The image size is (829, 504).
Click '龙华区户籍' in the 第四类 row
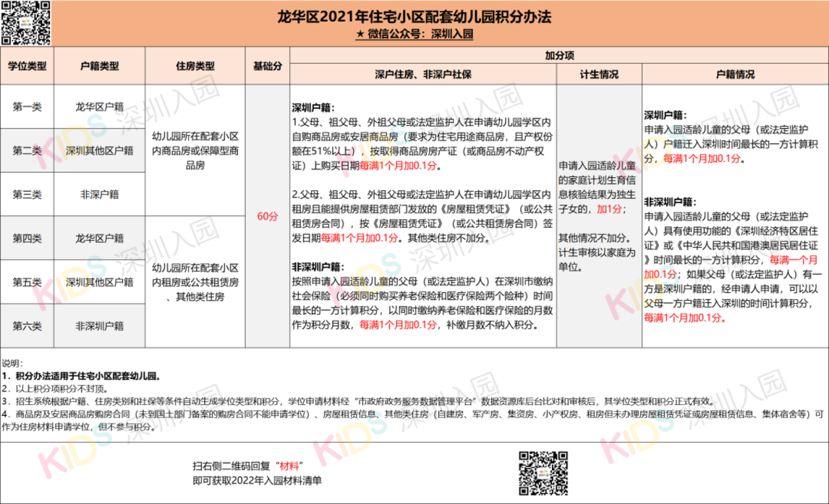point(99,239)
